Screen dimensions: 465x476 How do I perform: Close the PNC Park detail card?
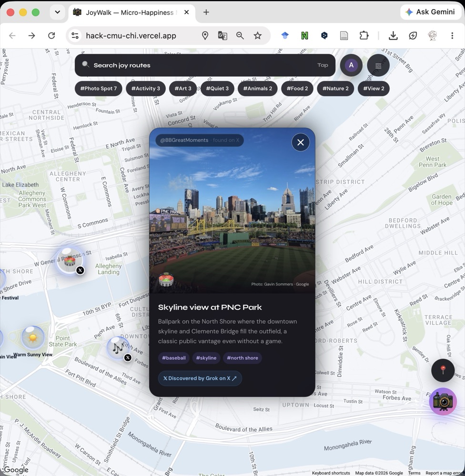pos(301,142)
